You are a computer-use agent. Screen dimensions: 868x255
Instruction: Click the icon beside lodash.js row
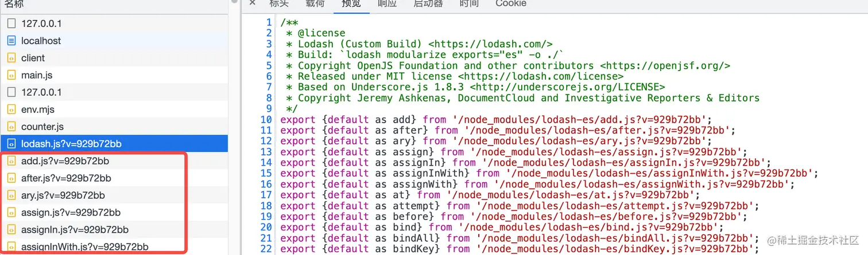[11, 143]
